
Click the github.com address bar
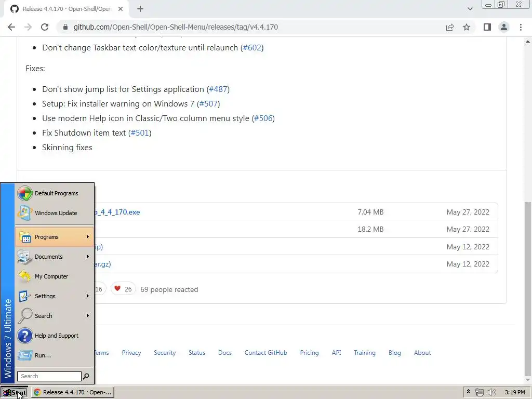[251, 27]
